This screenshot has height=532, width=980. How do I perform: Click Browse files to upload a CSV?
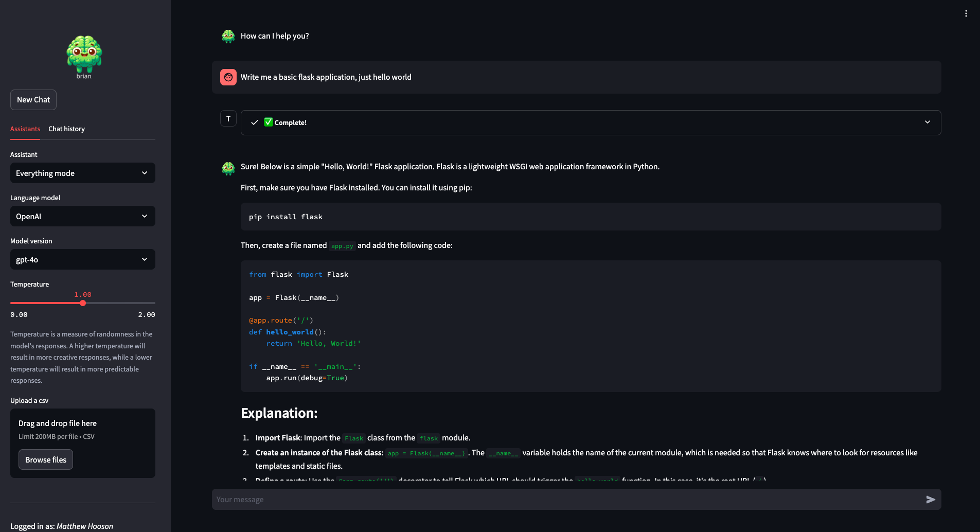[45, 459]
